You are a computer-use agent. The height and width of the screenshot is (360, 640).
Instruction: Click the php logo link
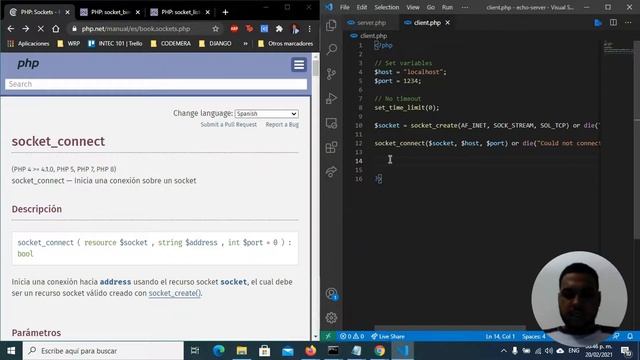tap(28, 63)
